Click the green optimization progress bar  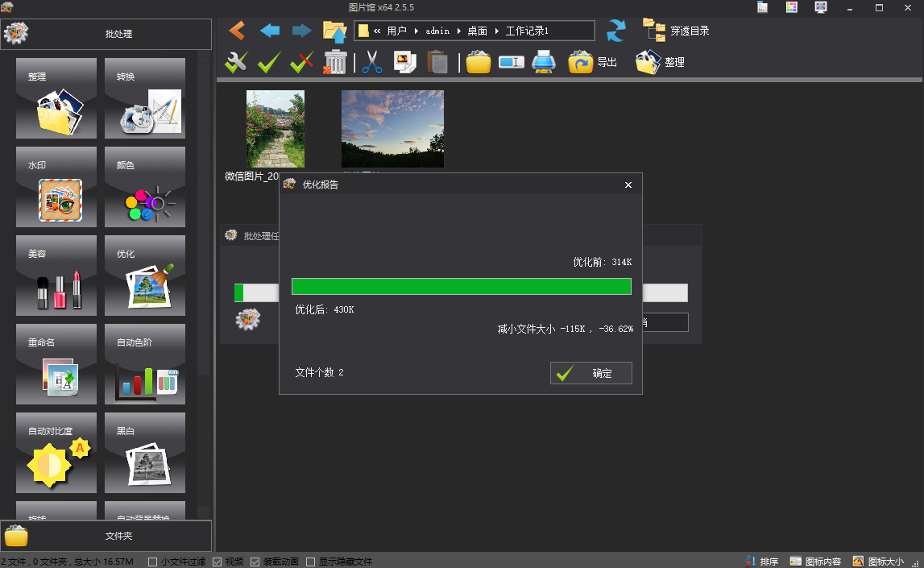[x=461, y=287]
